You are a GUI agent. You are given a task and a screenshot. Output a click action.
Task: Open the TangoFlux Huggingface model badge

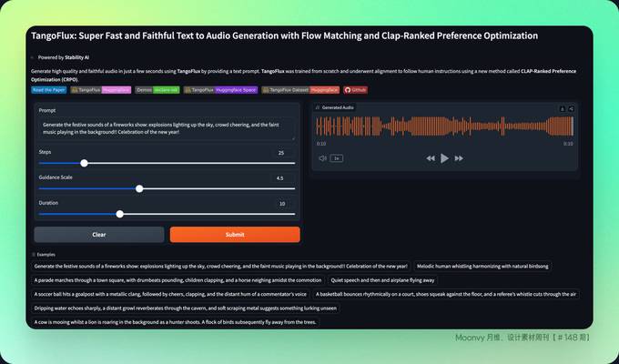(101, 90)
